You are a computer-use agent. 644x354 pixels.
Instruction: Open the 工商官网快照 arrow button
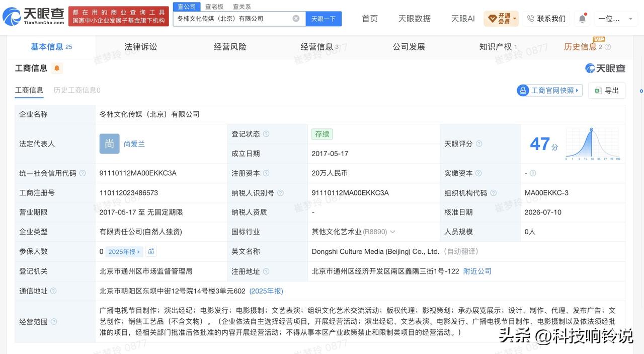[x=549, y=91]
